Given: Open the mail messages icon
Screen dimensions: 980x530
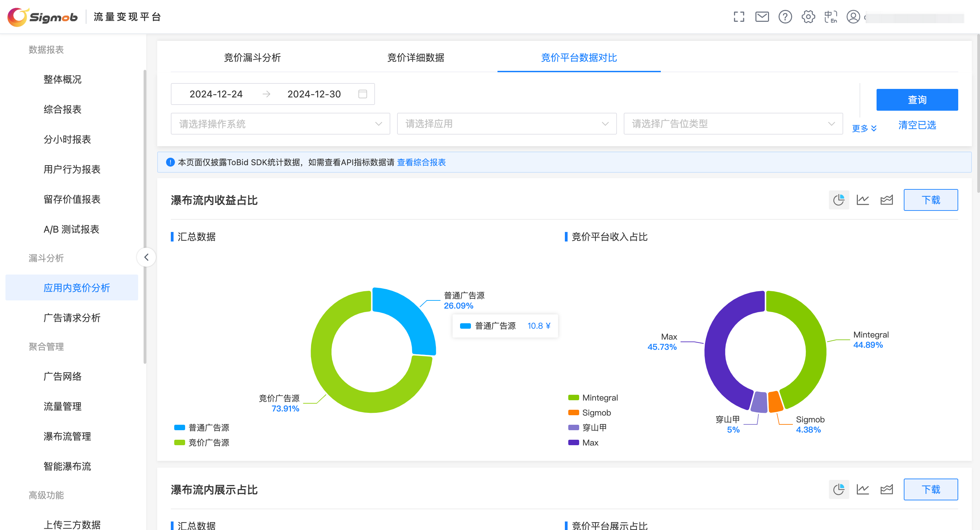Looking at the screenshot, I should click(x=762, y=17).
